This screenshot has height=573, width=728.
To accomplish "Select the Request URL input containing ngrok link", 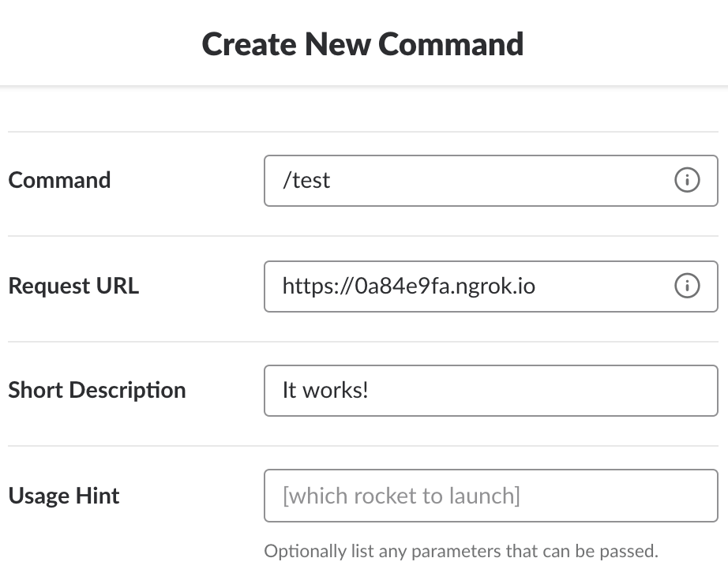I will pyautogui.click(x=474, y=286).
